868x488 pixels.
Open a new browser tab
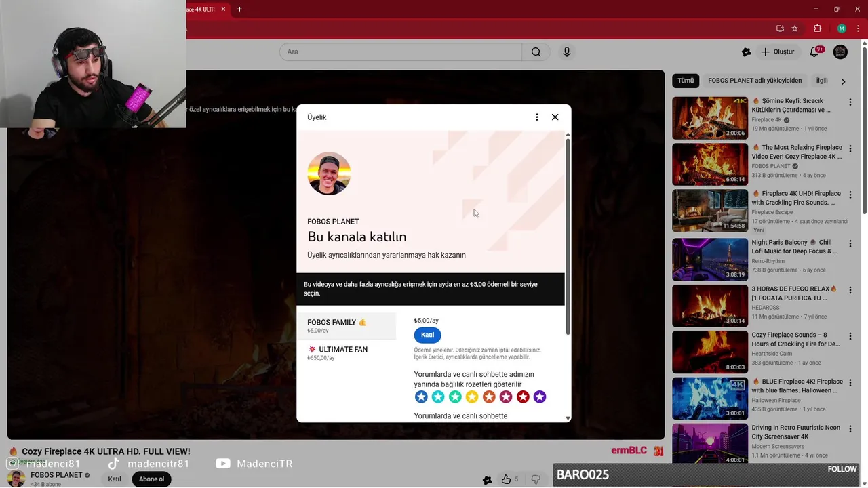coord(239,9)
